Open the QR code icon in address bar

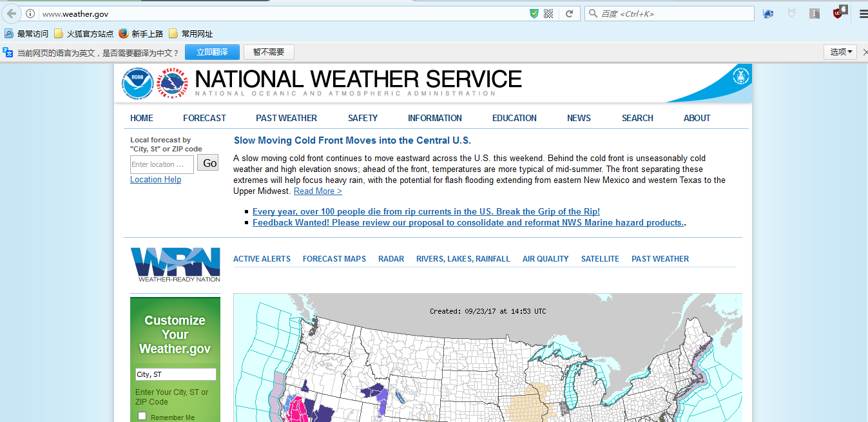548,14
